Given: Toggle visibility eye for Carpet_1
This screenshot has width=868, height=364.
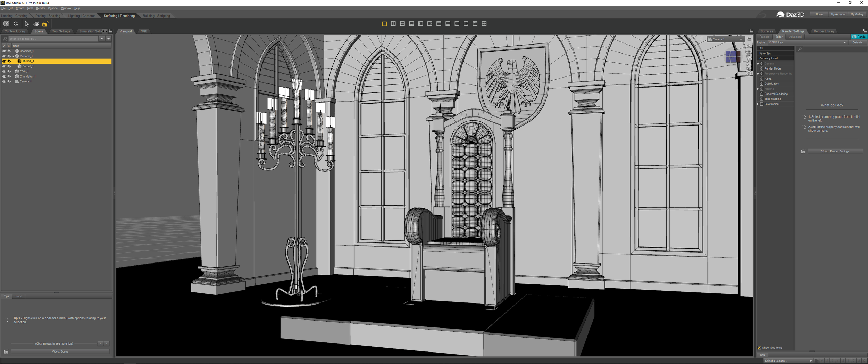Looking at the screenshot, I should [x=4, y=66].
